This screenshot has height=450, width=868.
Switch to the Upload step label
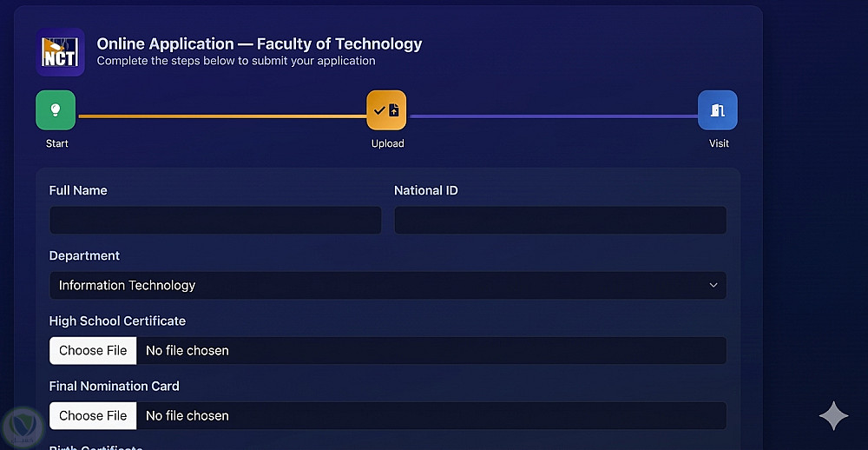pyautogui.click(x=387, y=143)
